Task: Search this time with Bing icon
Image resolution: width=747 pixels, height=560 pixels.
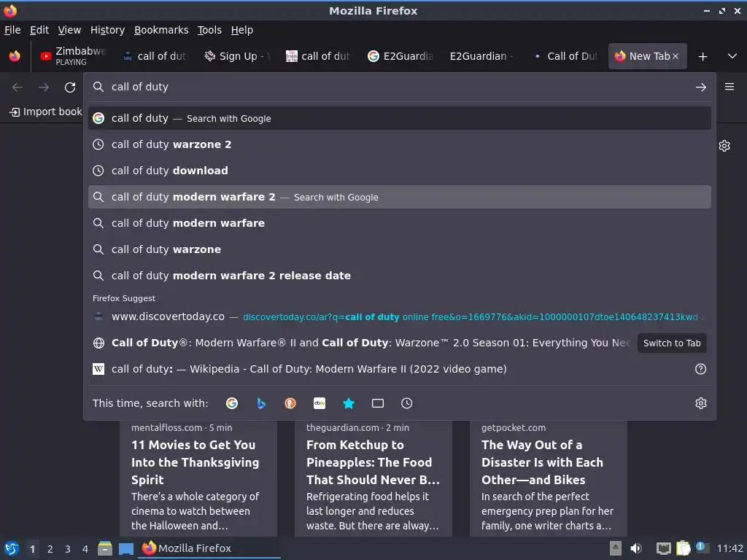Action: tap(261, 403)
